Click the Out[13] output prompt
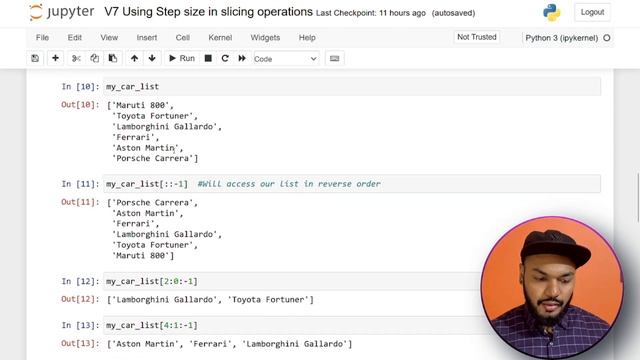This screenshot has width=640, height=360. (80, 343)
